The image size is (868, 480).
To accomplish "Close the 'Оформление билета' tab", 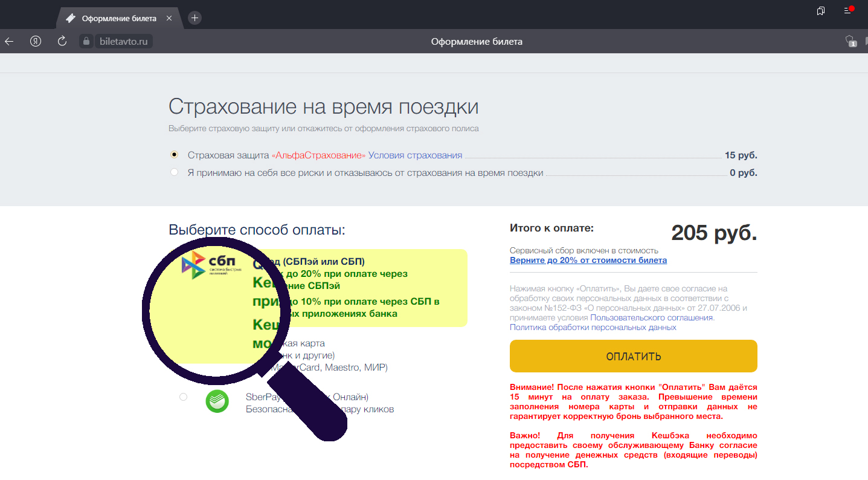I will (x=169, y=18).
